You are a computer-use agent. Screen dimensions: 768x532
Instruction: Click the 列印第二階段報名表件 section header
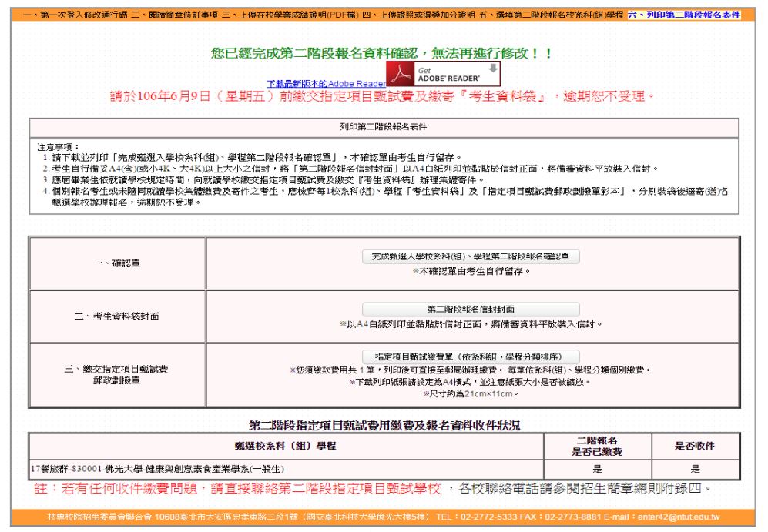(x=384, y=127)
